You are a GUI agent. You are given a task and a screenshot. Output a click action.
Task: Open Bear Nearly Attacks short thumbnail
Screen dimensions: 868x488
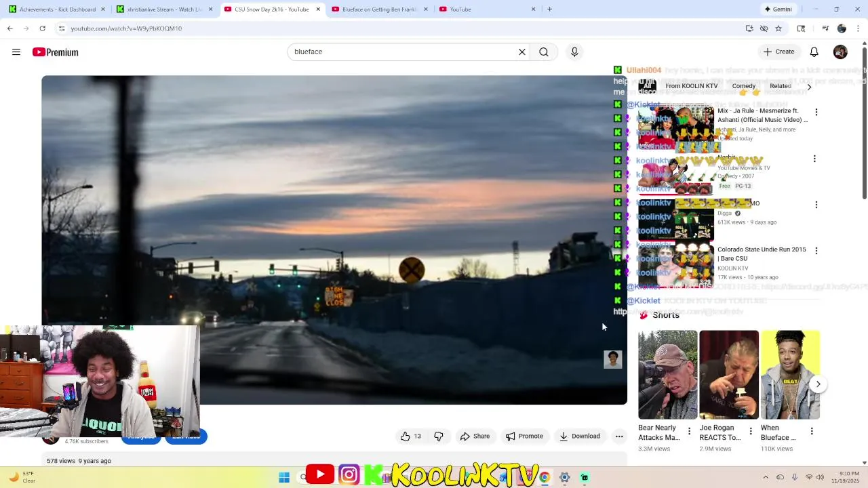[x=667, y=375]
